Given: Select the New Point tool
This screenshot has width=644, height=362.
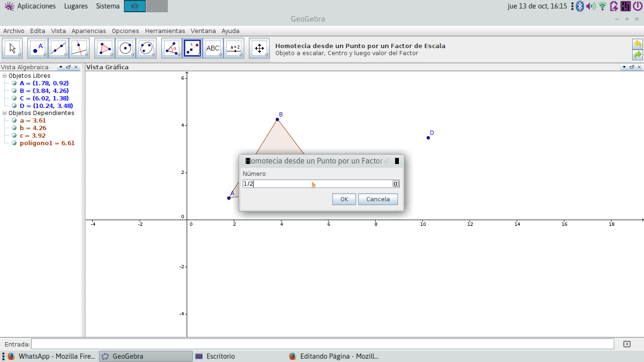Looking at the screenshot, I should pos(38,48).
